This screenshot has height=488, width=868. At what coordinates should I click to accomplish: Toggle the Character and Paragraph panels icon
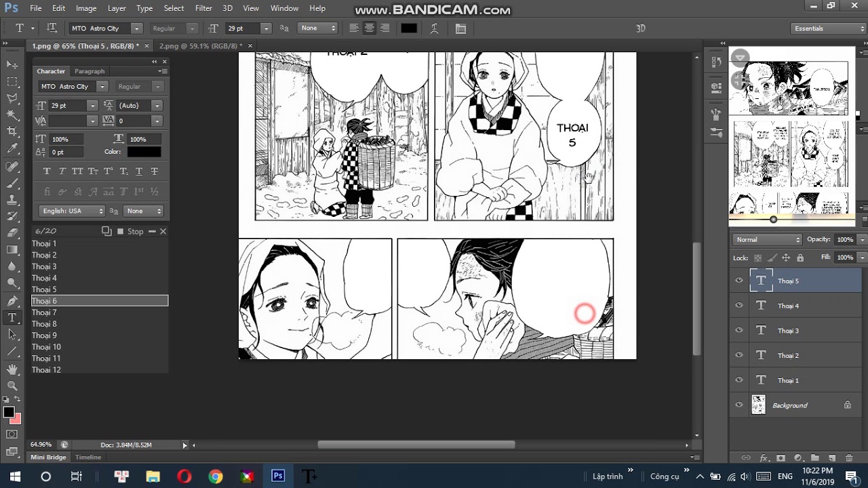(460, 28)
